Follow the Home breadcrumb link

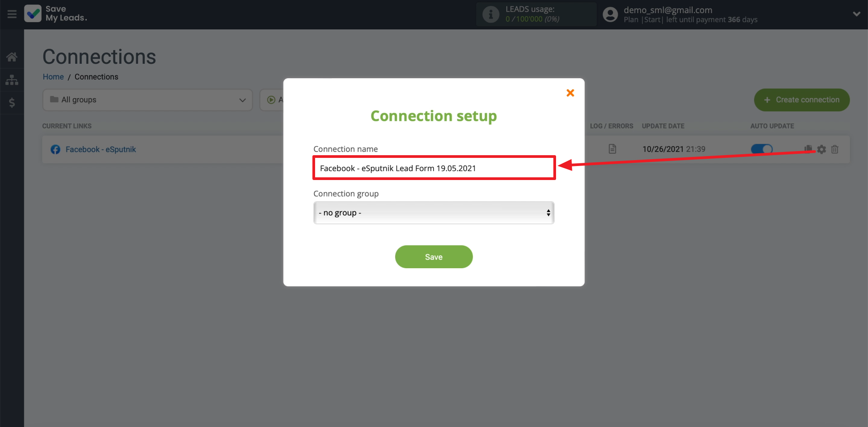(x=53, y=77)
